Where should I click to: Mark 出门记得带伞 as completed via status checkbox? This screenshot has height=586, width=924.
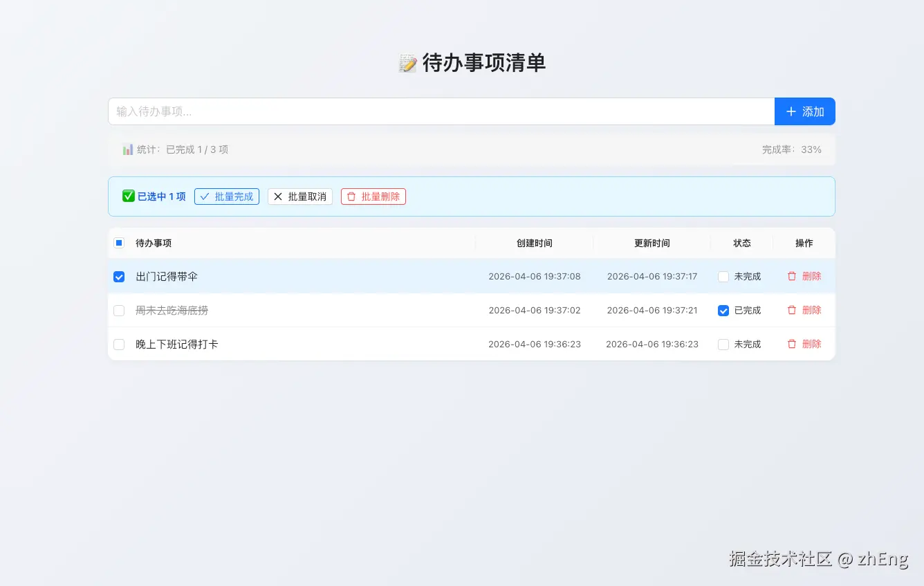click(723, 277)
